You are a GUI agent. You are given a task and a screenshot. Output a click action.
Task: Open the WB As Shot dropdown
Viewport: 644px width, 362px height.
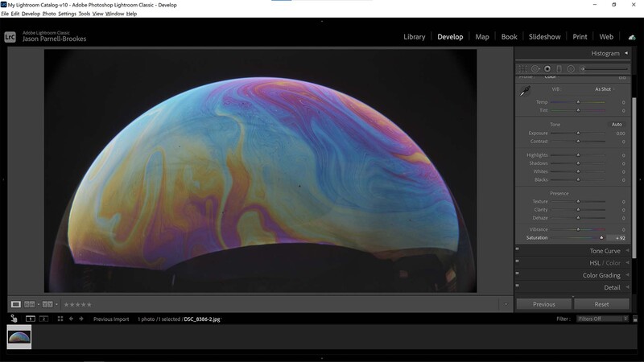click(x=605, y=89)
